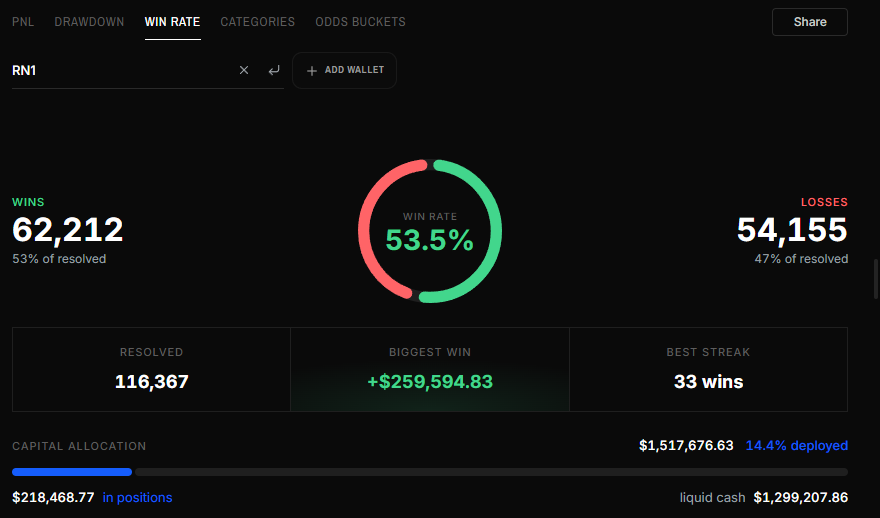Clear the RN1 wallet search with X icon

click(244, 70)
